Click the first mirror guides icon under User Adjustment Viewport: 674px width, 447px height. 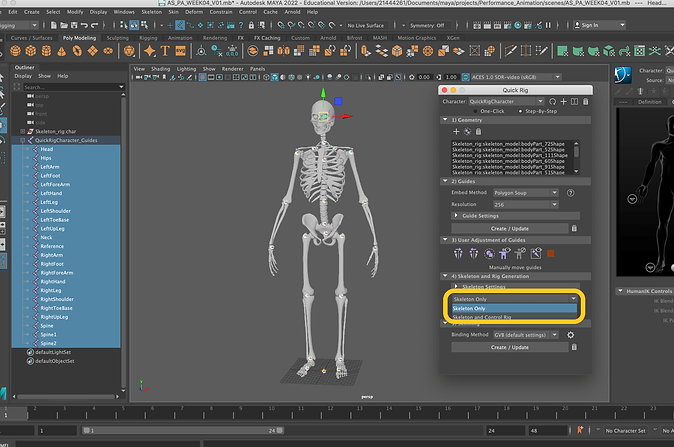pyautogui.click(x=458, y=254)
